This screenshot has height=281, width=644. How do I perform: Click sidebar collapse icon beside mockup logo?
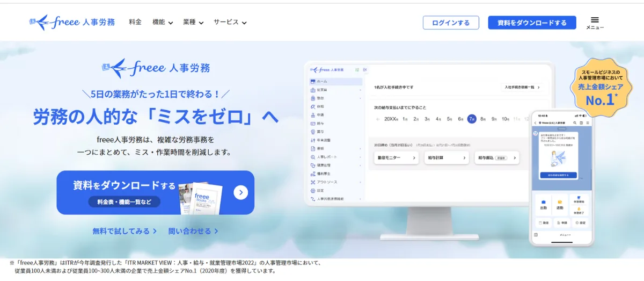pos(365,70)
